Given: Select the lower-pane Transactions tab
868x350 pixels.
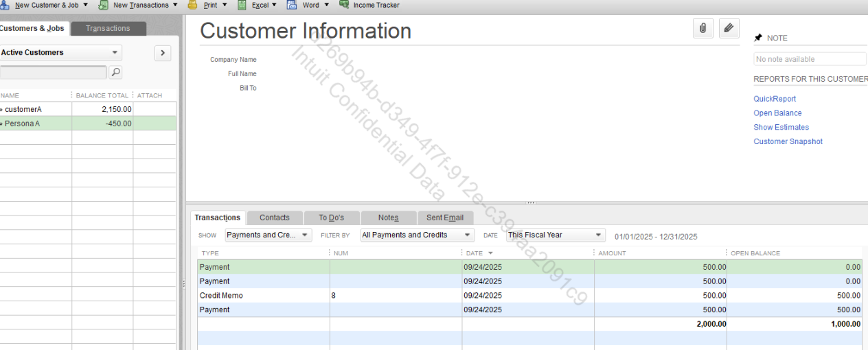Looking at the screenshot, I should pos(218,218).
